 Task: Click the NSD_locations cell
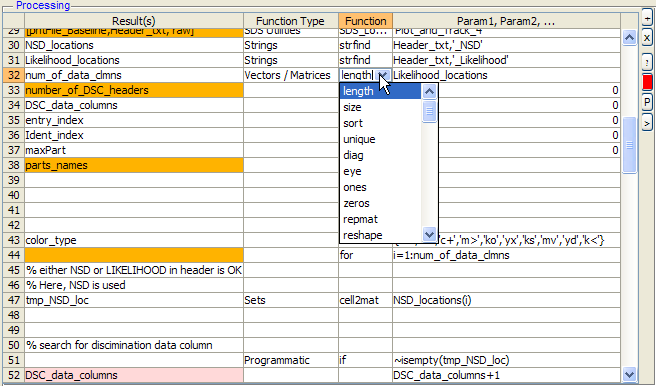point(134,45)
